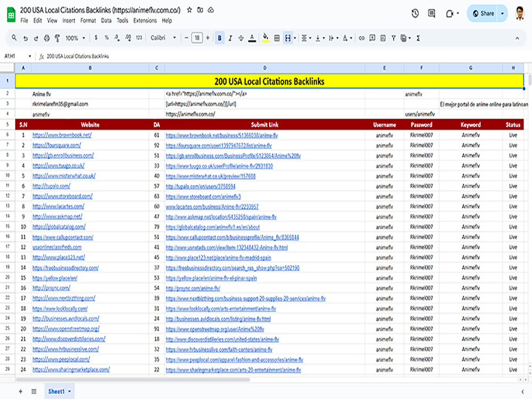Open the Format menu
This screenshot has width=532, height=399.
[x=88, y=20]
